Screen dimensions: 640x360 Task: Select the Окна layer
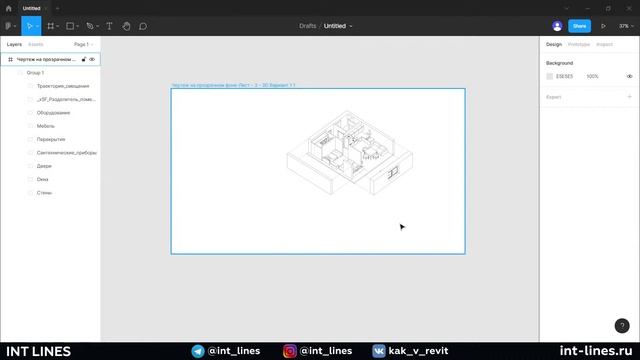click(42, 179)
